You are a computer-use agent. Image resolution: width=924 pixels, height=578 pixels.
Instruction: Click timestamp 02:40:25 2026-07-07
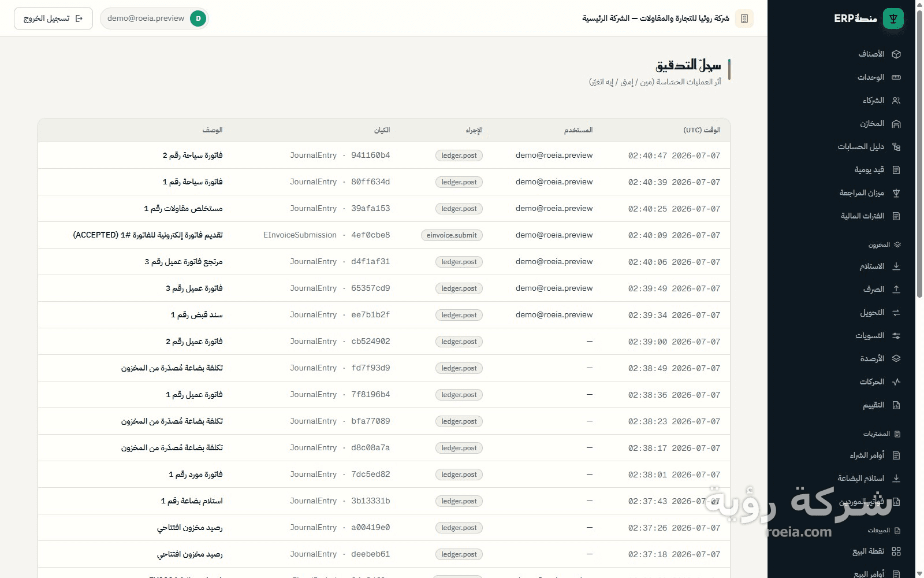pos(674,209)
